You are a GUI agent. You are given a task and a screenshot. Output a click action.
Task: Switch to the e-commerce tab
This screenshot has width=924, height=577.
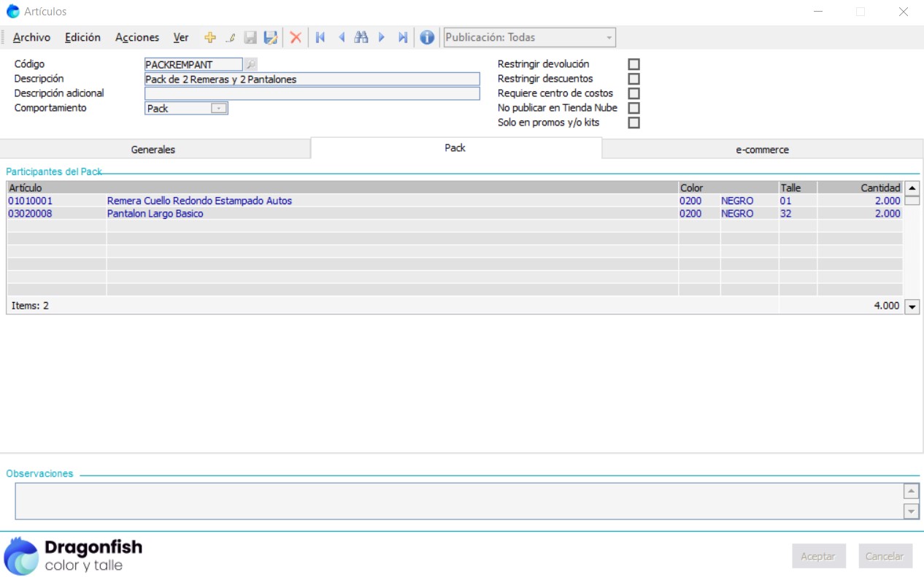762,150
